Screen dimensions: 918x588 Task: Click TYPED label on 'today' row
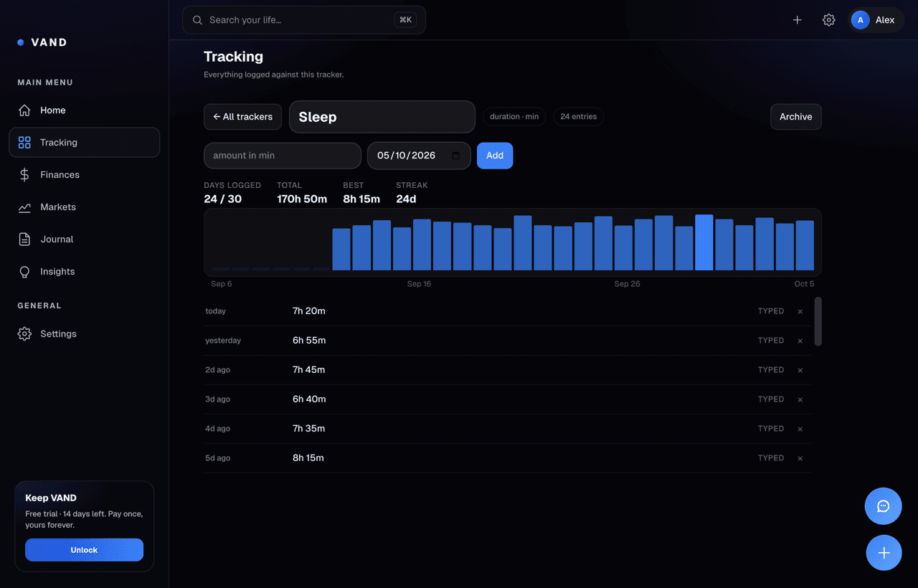771,311
